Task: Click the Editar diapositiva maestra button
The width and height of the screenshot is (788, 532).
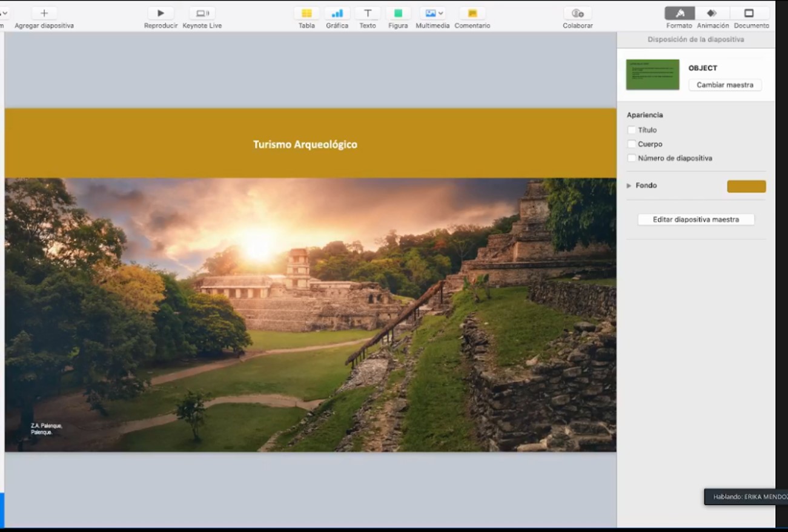Action: [x=695, y=220]
